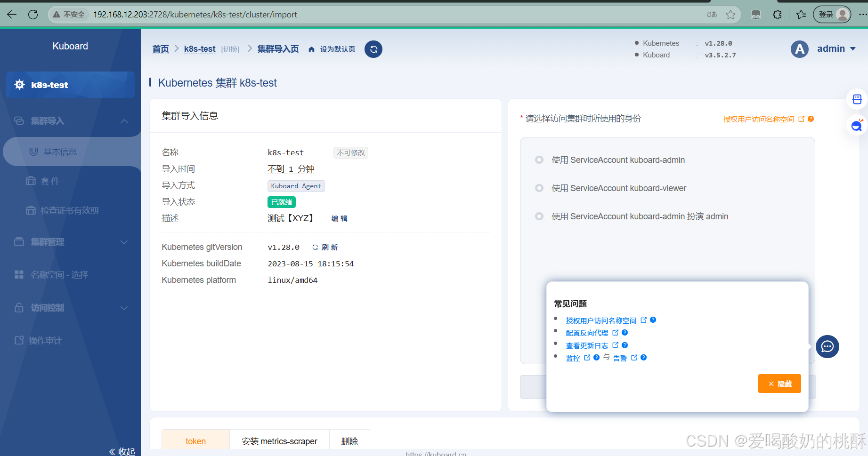Screen dimensions: 868x456
Task: Open orange 授权用户访问名称空间 link at top
Action: 759,120
